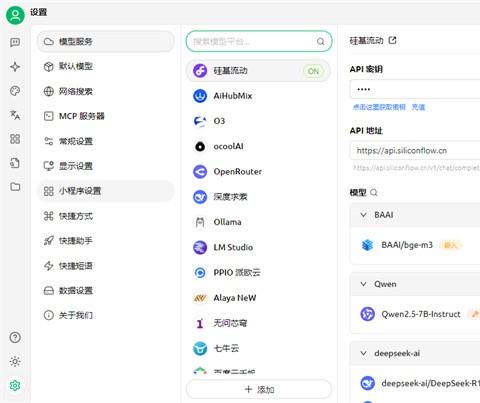Open 快捷短语 settings section
The width and height of the screenshot is (480, 403).
pos(105,266)
